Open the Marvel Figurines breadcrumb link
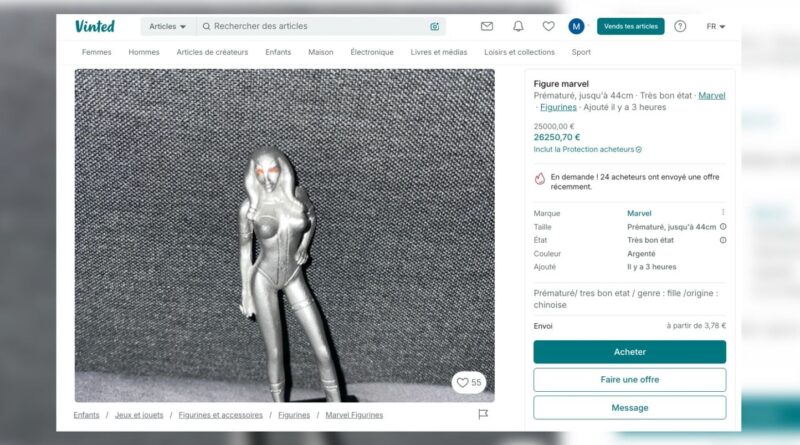This screenshot has width=800, height=445. 354,415
